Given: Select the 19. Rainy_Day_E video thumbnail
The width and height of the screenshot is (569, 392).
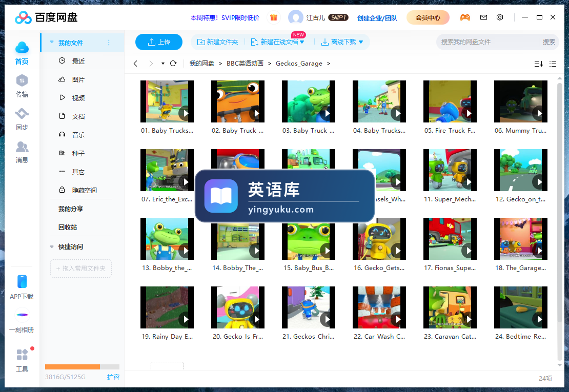Looking at the screenshot, I should [x=167, y=307].
